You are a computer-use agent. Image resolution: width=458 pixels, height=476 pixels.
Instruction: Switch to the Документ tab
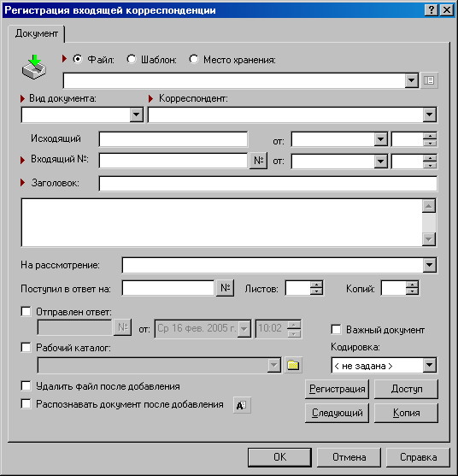click(x=37, y=33)
